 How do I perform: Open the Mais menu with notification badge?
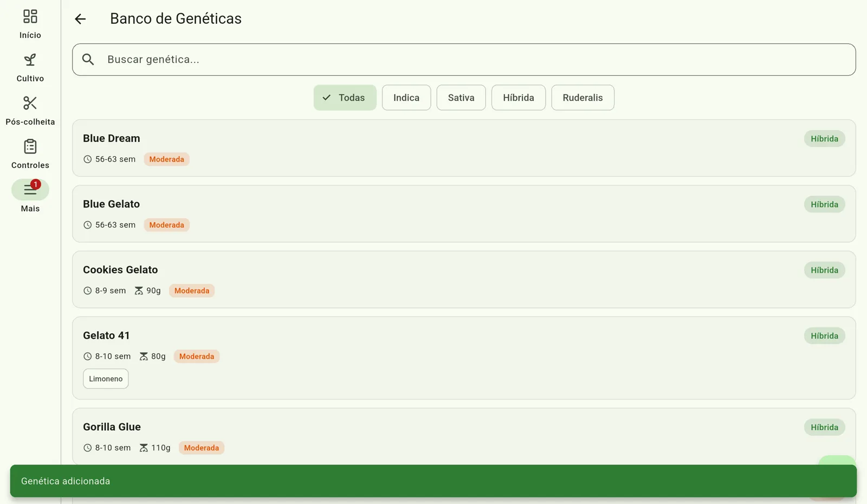(30, 190)
